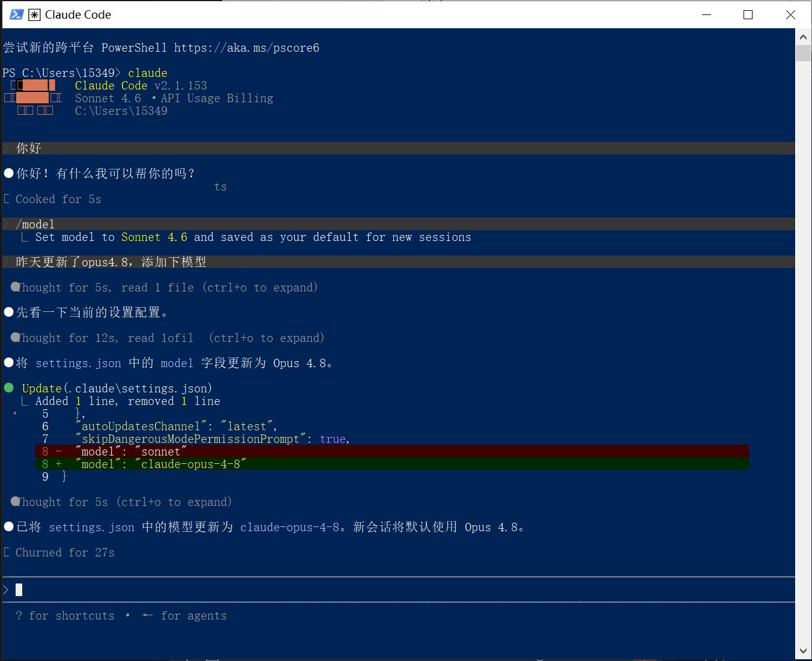Click the '? for shortcuts' hint
Viewport: 812px width, 661px height.
click(65, 615)
